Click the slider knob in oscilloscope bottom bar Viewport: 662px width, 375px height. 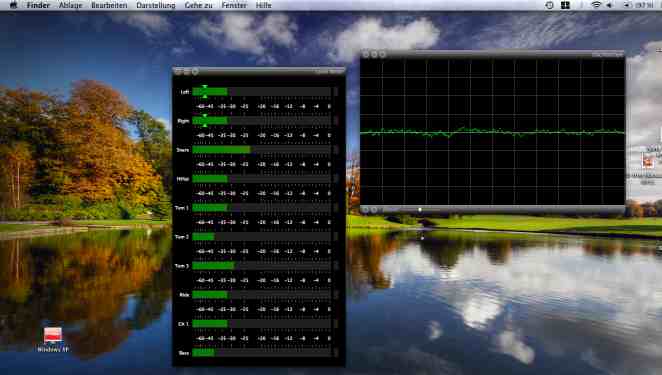click(x=420, y=209)
